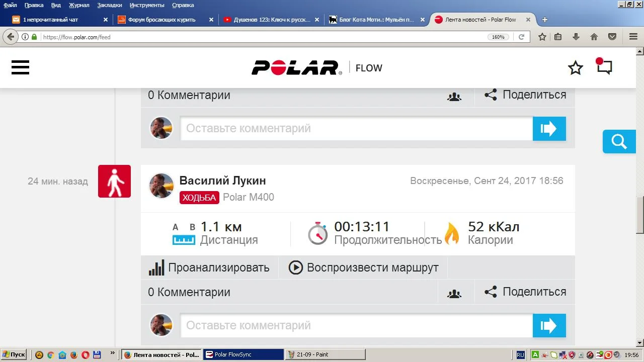Go to the browser home page

point(594,37)
